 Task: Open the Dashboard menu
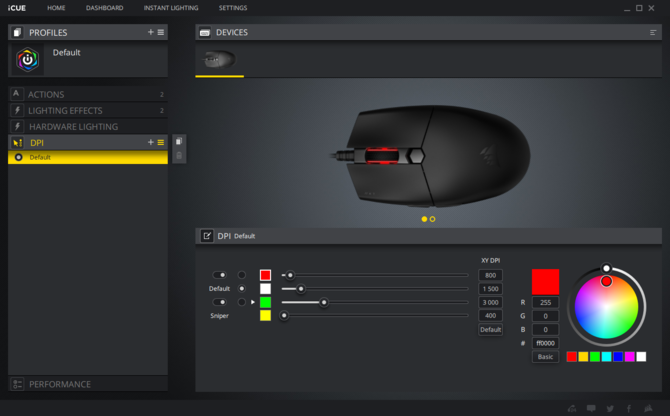(x=104, y=8)
